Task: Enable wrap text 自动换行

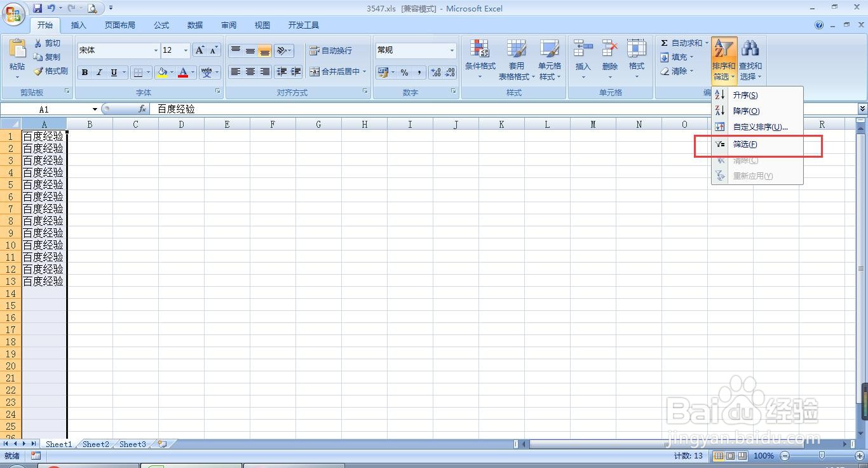Action: (330, 50)
